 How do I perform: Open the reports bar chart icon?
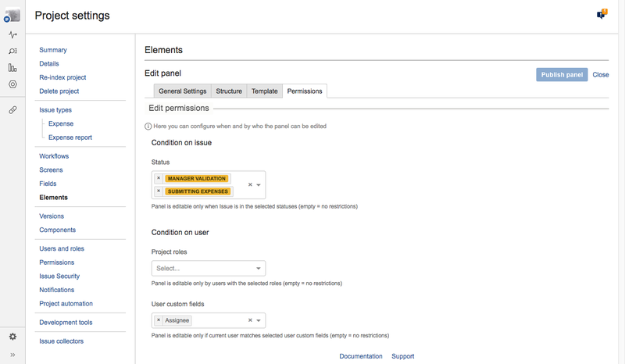(x=12, y=68)
